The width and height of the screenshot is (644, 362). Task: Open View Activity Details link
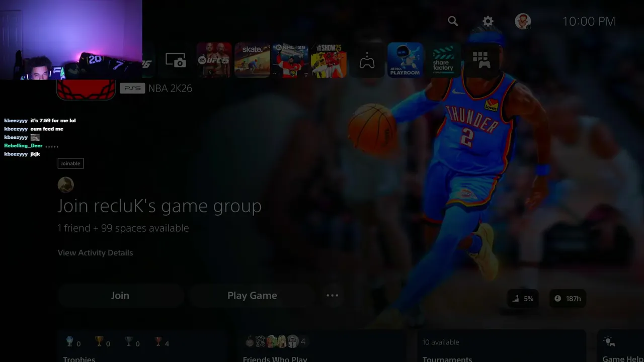point(95,252)
